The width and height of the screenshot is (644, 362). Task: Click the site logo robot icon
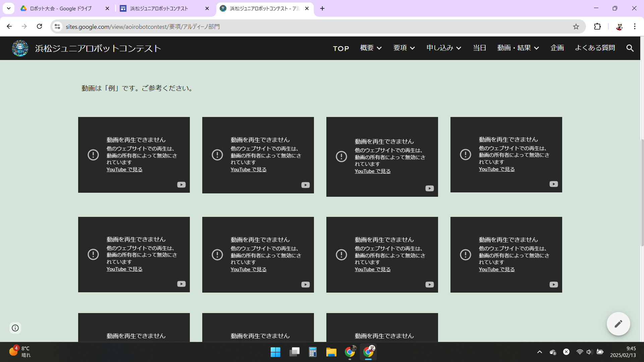point(20,48)
